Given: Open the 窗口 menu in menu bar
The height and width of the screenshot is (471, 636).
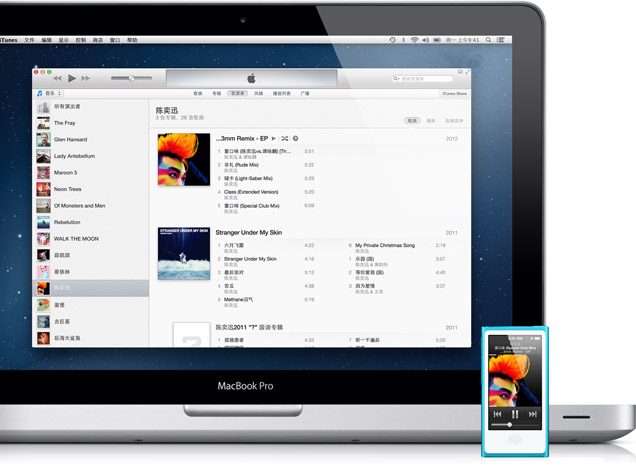Looking at the screenshot, I should point(115,40).
